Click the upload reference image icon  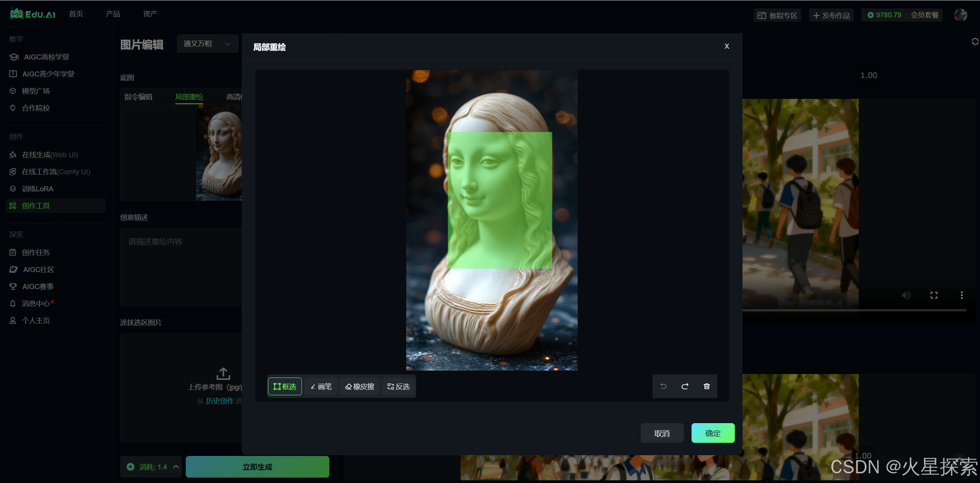223,374
